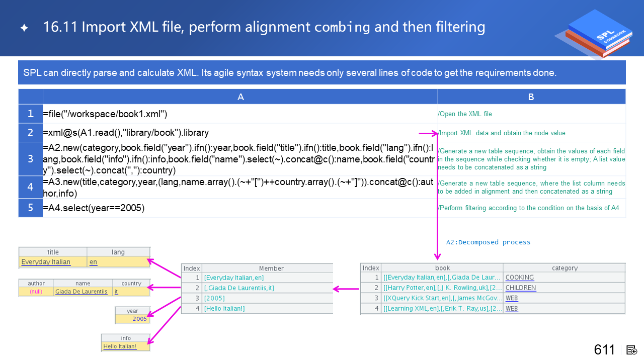Click the slide navigation icon beside 611
644x362 pixels.
coord(632,350)
